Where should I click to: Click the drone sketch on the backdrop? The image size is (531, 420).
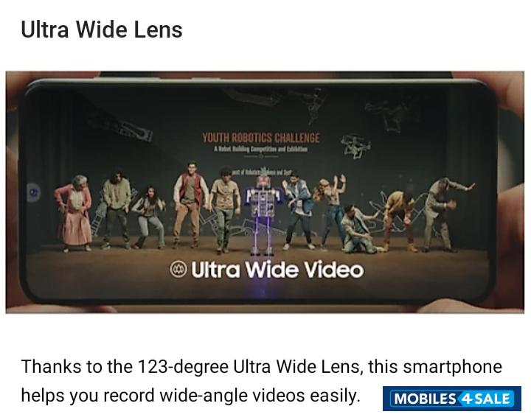355,146
